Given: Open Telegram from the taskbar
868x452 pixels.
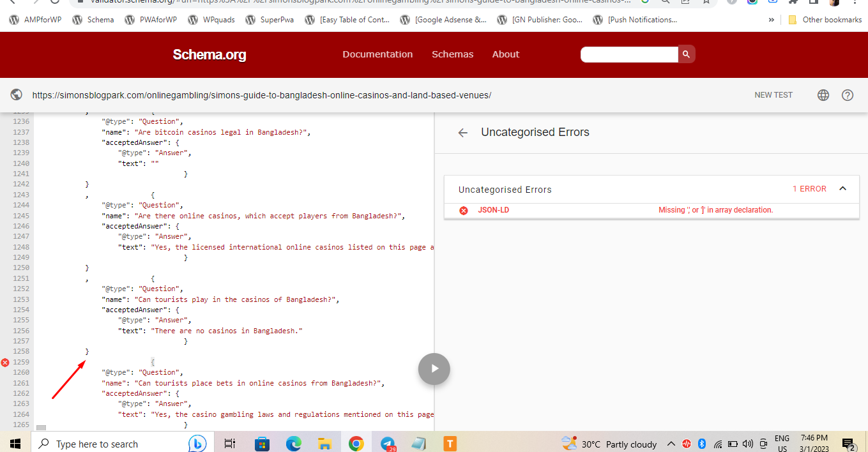Looking at the screenshot, I should (388, 443).
